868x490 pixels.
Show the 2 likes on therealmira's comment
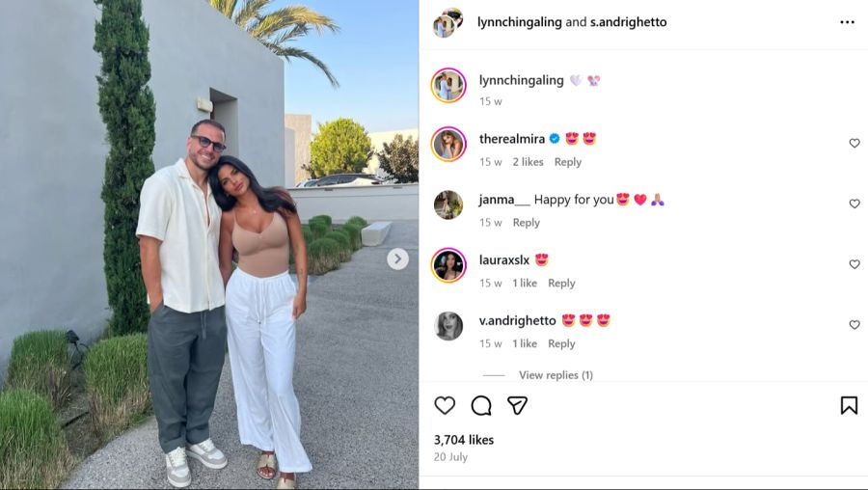pos(528,162)
